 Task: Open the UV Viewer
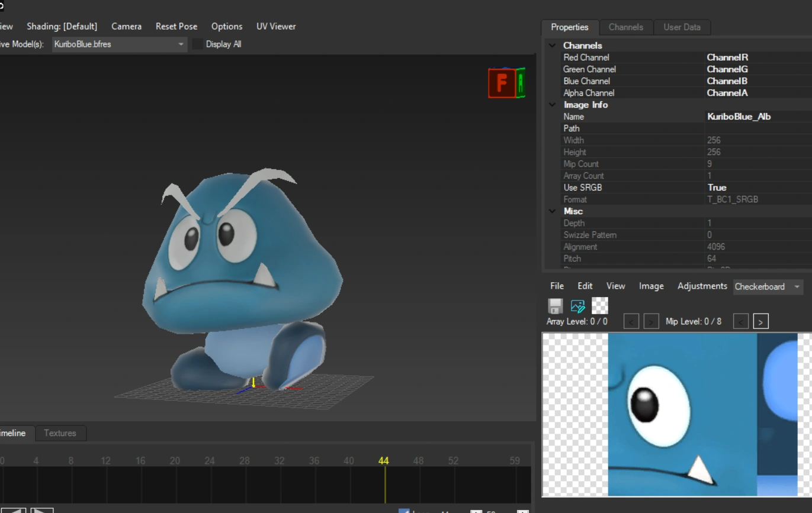click(276, 27)
